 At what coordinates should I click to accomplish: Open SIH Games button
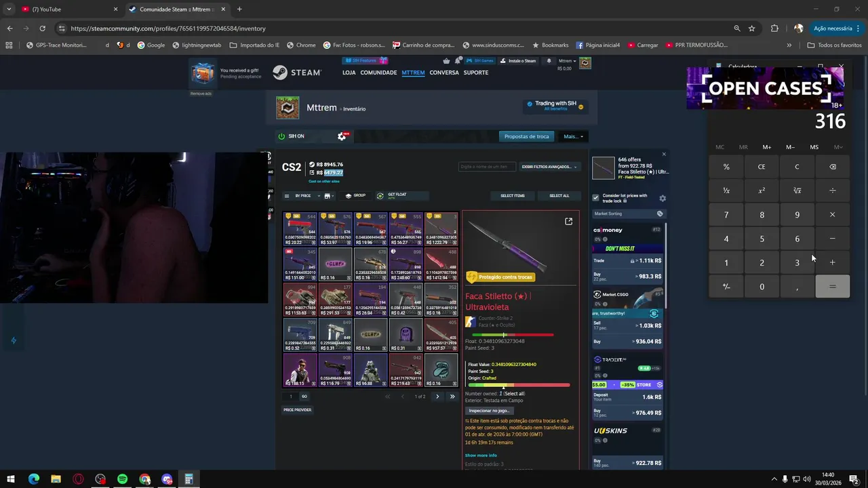pyautogui.click(x=479, y=60)
